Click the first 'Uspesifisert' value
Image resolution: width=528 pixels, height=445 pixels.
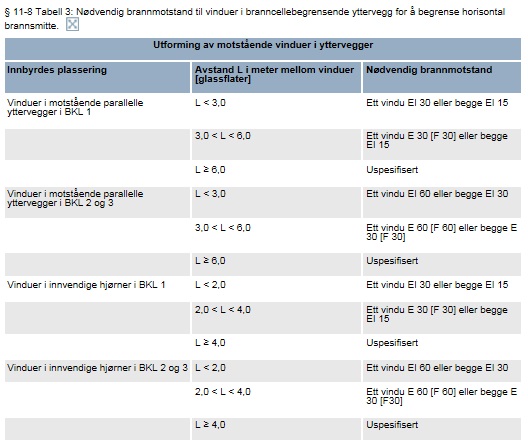(x=392, y=170)
